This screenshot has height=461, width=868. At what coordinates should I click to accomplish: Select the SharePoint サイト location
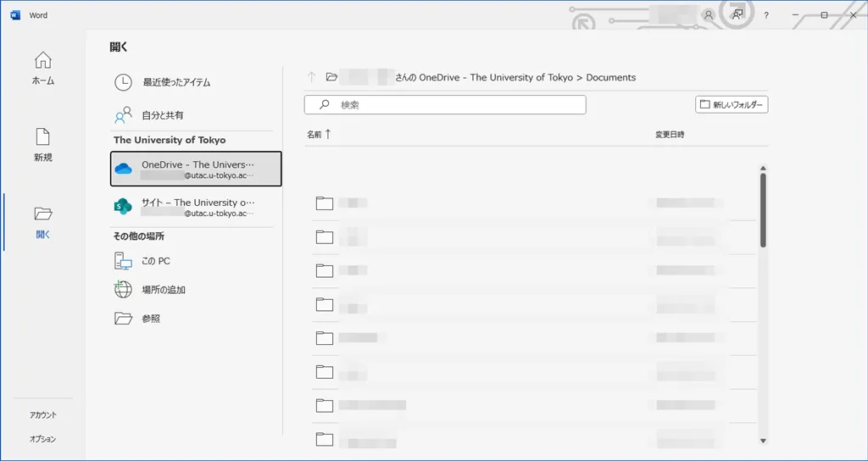(x=196, y=208)
